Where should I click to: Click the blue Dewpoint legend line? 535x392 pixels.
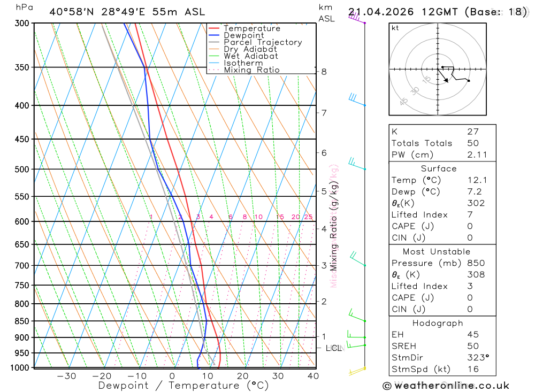pyautogui.click(x=214, y=35)
